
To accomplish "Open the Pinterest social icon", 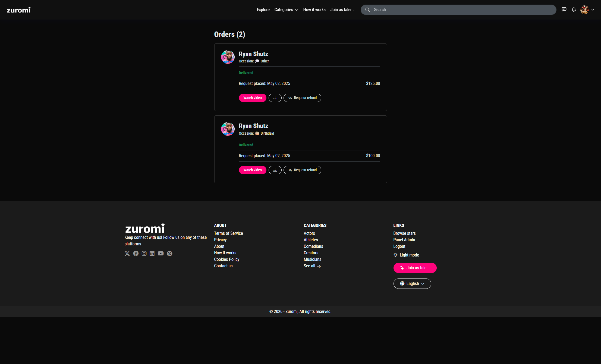I will pyautogui.click(x=169, y=254).
